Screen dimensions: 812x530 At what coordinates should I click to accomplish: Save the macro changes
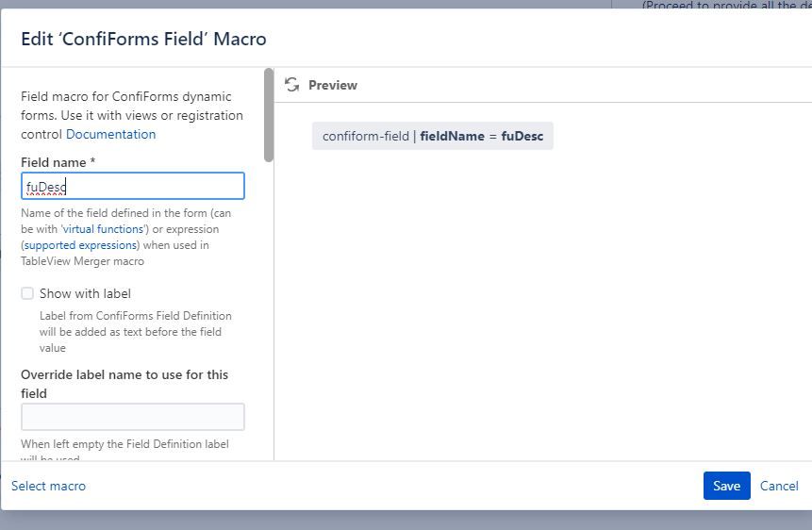click(726, 486)
